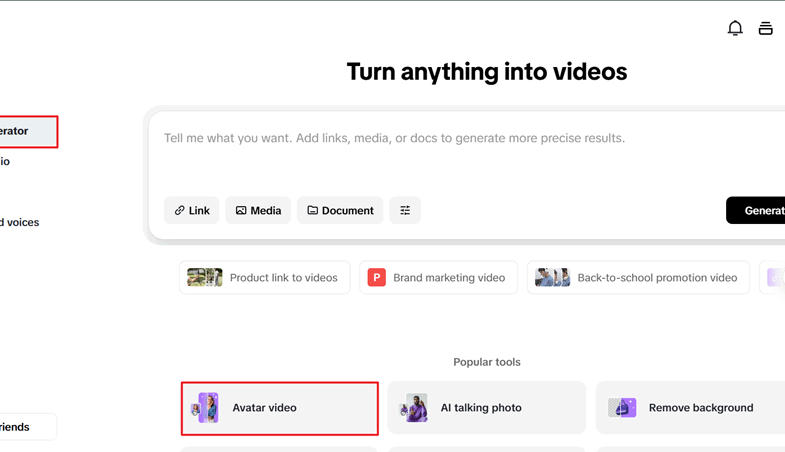
Task: Click the stacked card icon beside the bell
Action: click(x=765, y=28)
